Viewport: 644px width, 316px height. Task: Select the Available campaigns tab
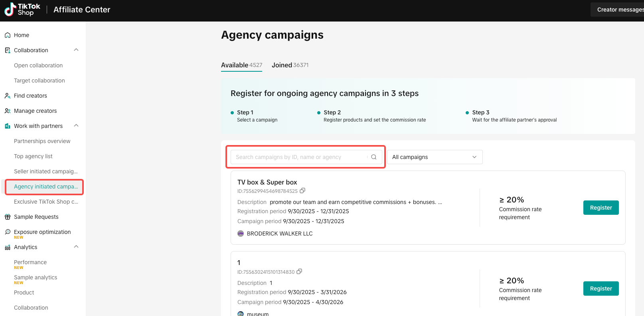coord(241,65)
